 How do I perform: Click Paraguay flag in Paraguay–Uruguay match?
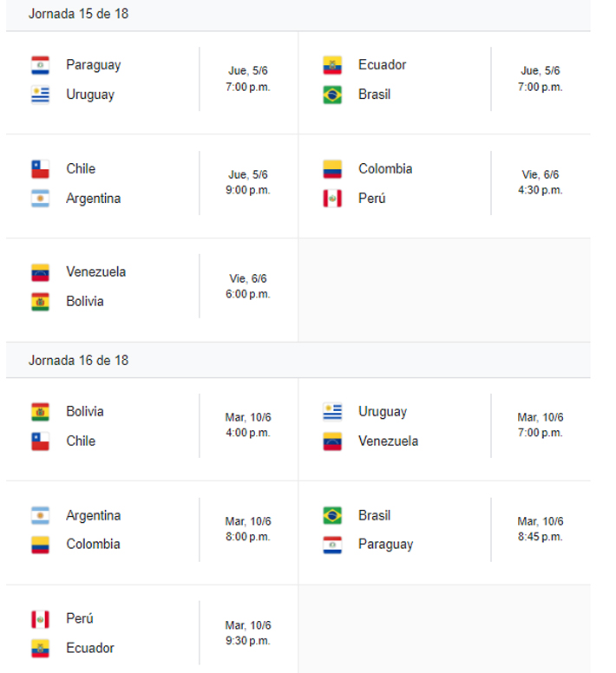(40, 65)
